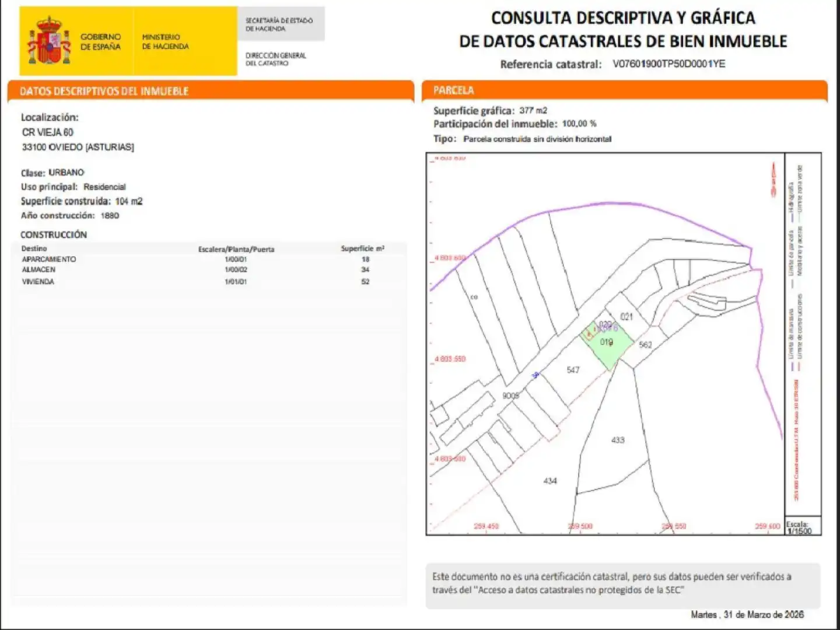Click the surface value 52 for VIVIENDA
This screenshot has width=840, height=630.
[365, 282]
